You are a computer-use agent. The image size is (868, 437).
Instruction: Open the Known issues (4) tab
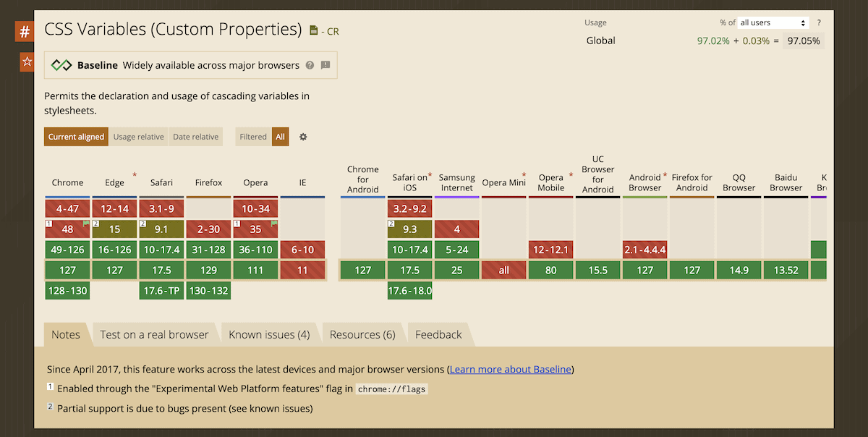tap(270, 334)
